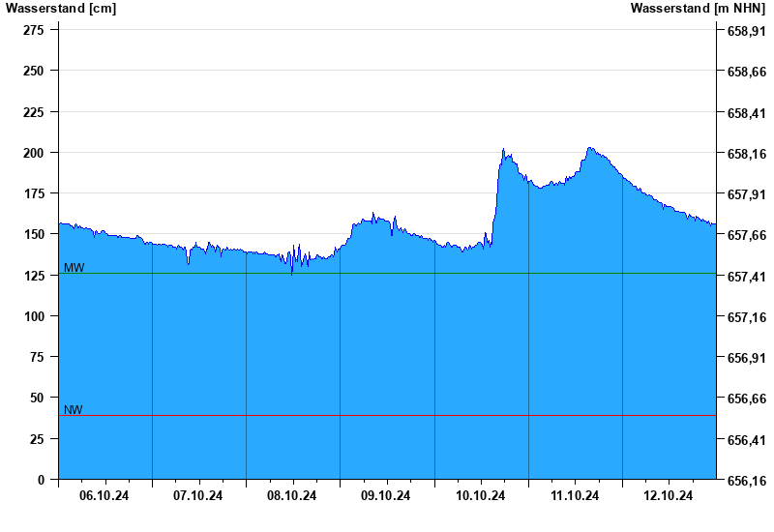This screenshot has width=774, height=532.
Task: Pick the 08.10.24 date label
Action: pos(292,495)
